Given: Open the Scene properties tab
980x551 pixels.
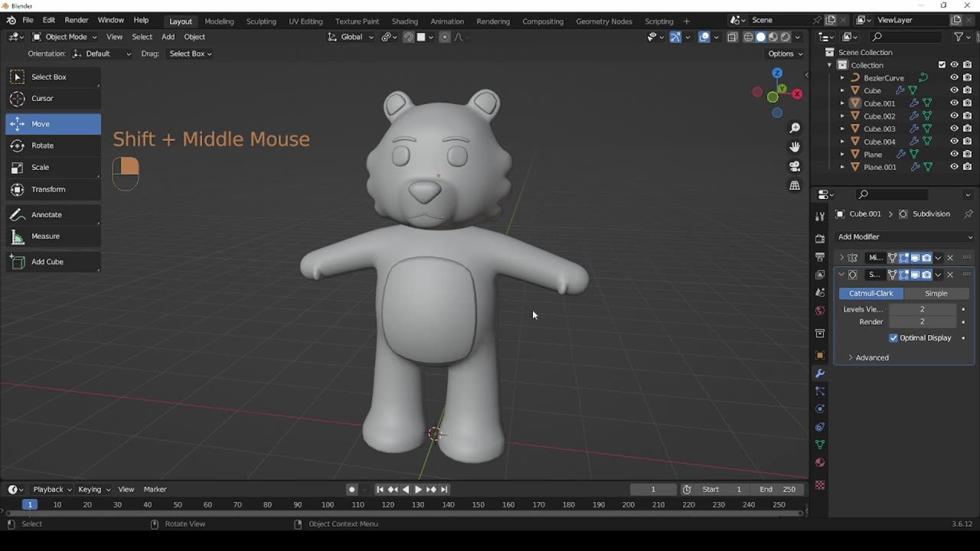Looking at the screenshot, I should [820, 292].
